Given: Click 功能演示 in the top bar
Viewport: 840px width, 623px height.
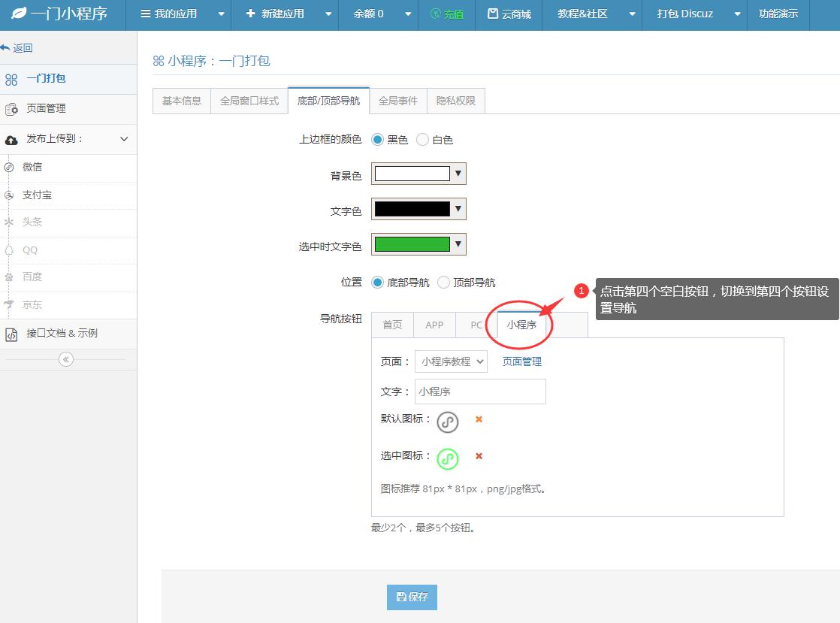Looking at the screenshot, I should click(x=778, y=14).
